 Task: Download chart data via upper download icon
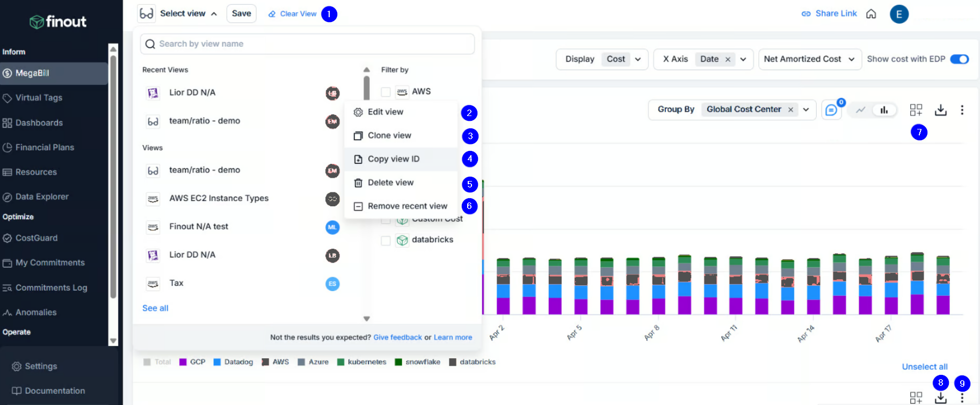941,110
